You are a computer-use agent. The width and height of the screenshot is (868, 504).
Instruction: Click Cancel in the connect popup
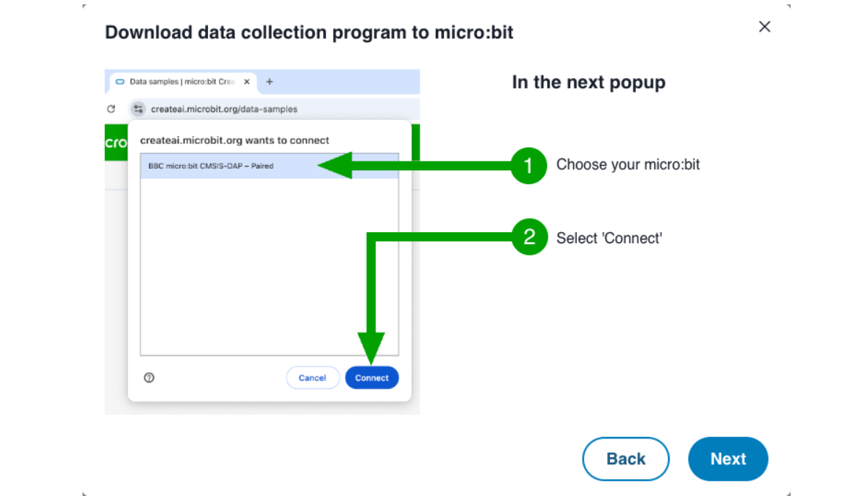point(313,378)
